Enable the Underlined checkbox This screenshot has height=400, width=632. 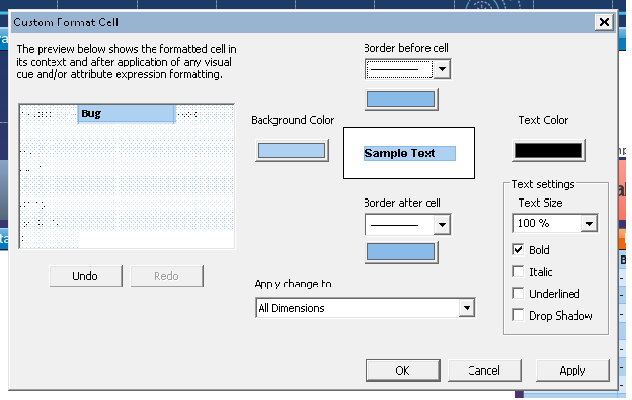518,294
